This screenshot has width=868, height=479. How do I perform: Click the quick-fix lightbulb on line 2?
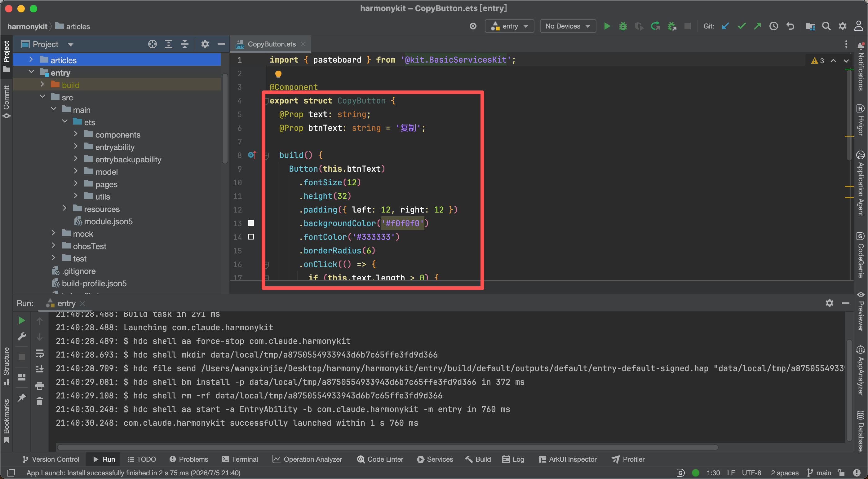tap(278, 74)
